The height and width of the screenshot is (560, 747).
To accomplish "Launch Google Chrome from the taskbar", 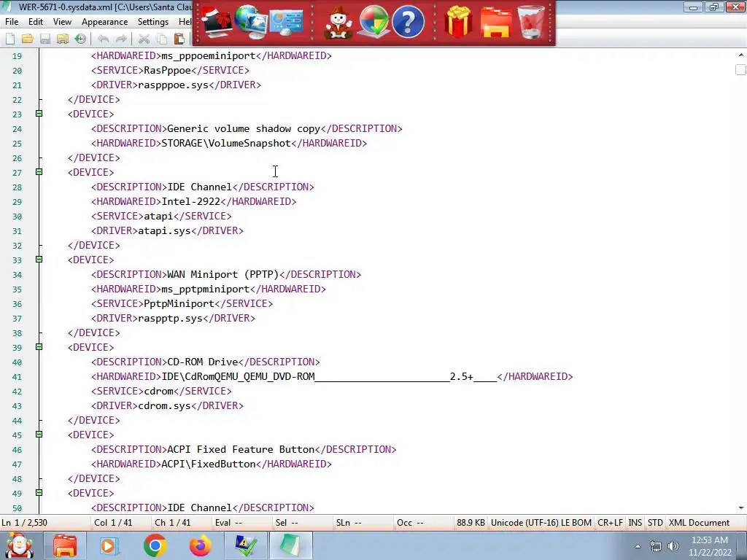I will click(x=155, y=545).
